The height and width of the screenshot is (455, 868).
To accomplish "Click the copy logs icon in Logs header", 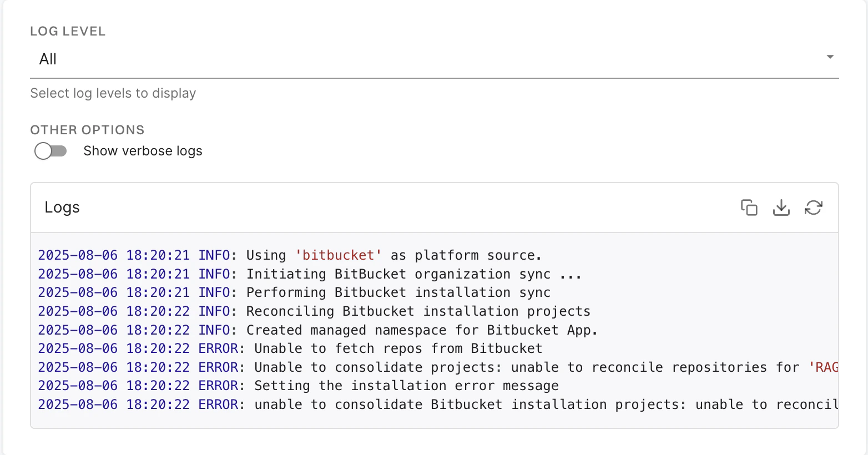I will [749, 208].
